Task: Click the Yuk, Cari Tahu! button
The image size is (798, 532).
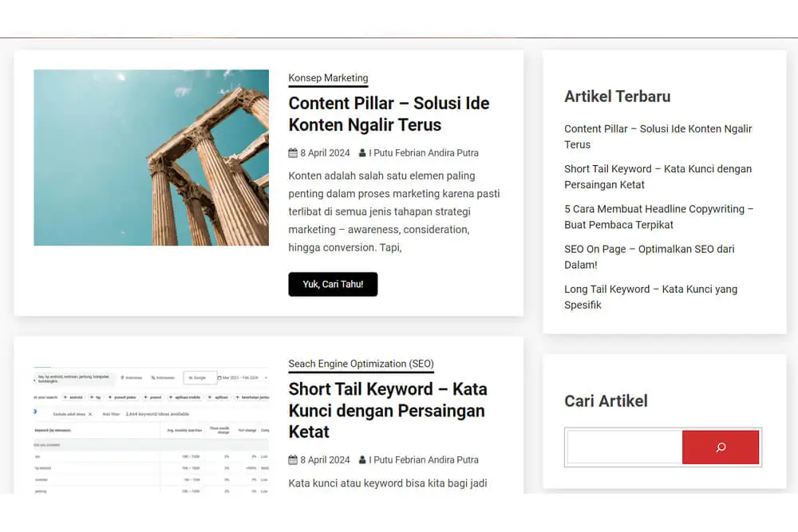Action: (333, 284)
